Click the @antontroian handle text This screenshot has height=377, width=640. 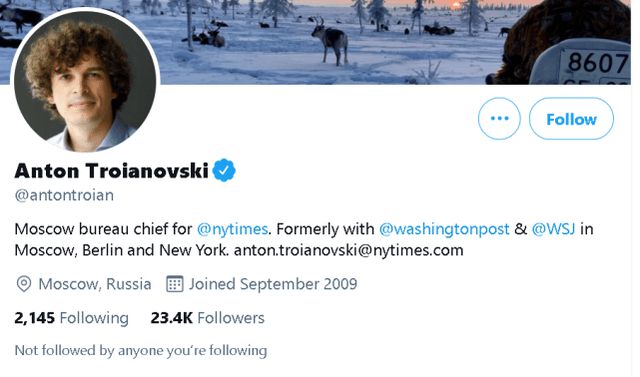(64, 195)
